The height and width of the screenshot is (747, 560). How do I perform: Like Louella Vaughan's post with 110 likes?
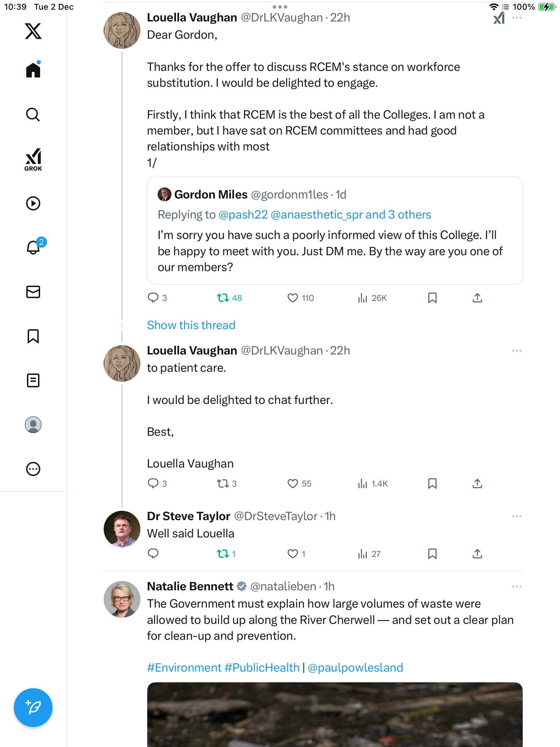tap(293, 298)
